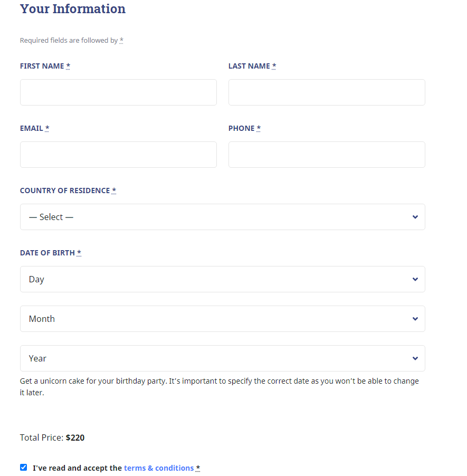This screenshot has height=476, width=467.
Task: Click the "I've read and accept the" label text
Action: coord(77,468)
